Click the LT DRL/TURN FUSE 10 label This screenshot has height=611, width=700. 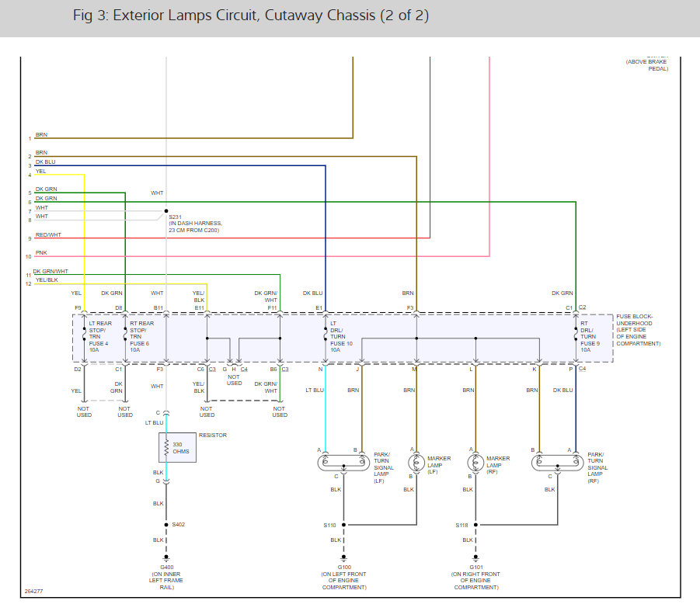(341, 337)
